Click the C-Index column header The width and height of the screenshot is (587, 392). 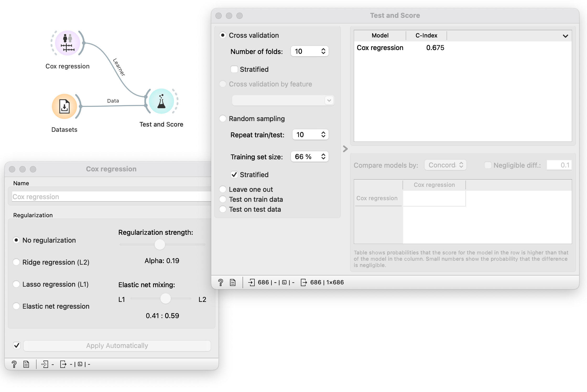point(426,35)
